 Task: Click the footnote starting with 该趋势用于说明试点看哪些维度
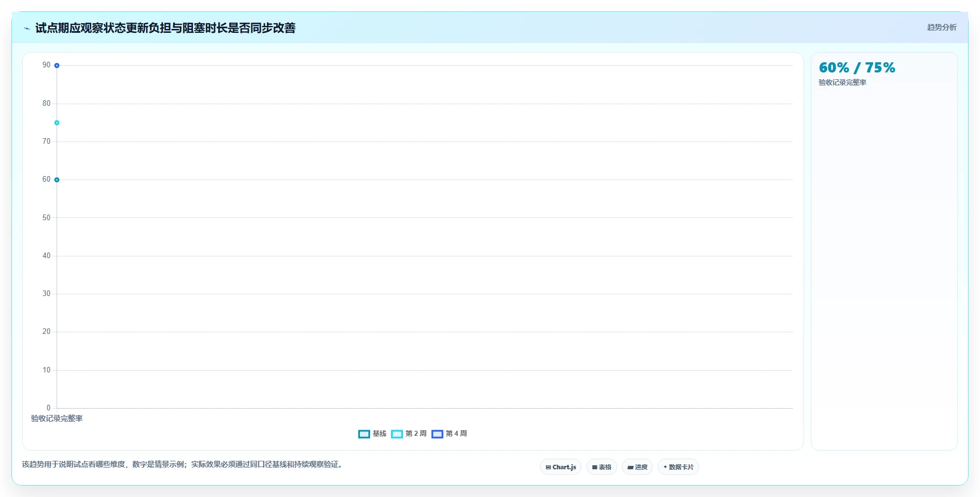tap(183, 465)
